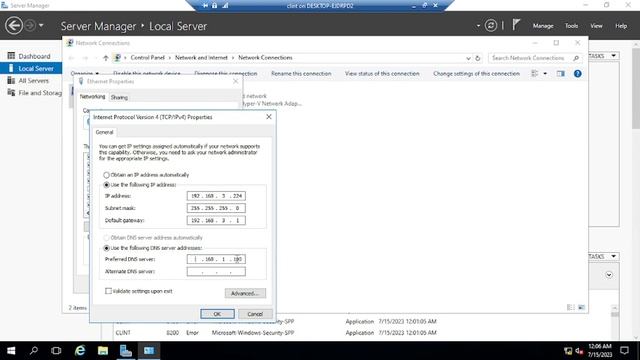Switch to the Networking tab in Ethernet Properties
This screenshot has height=360, width=640.
[92, 97]
